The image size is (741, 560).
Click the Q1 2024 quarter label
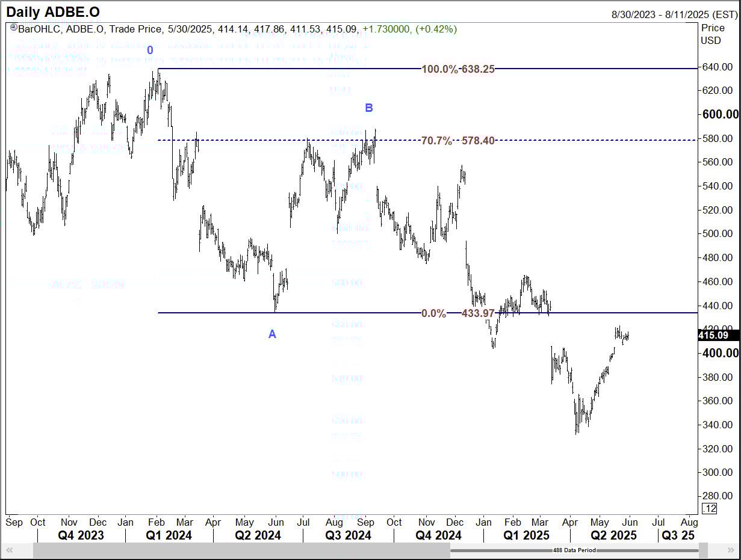point(169,535)
